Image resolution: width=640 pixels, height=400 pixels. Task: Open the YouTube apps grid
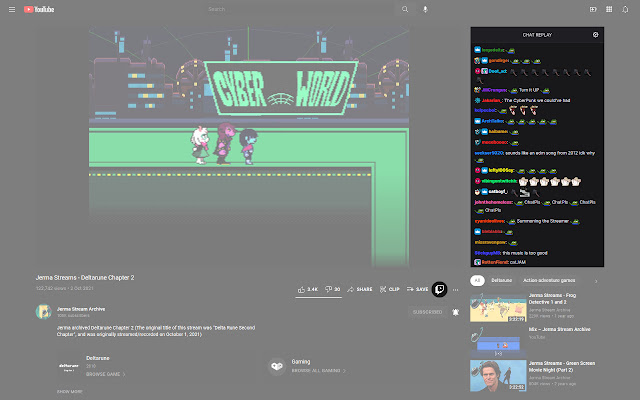click(x=609, y=9)
